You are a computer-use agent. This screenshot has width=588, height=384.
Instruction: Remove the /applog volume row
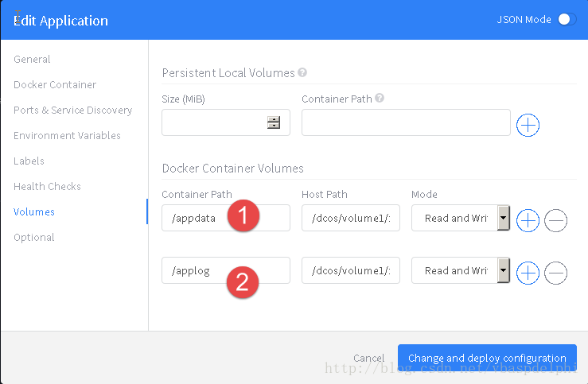555,273
